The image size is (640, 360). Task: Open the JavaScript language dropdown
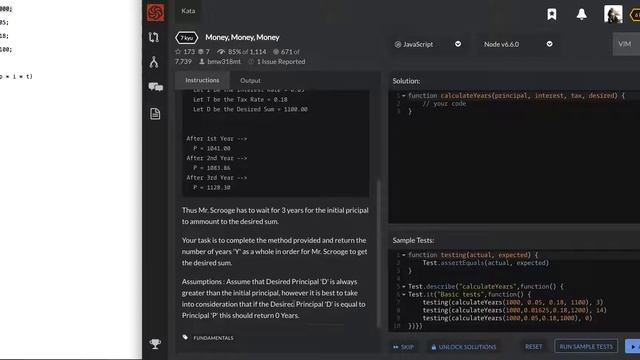[x=428, y=44]
